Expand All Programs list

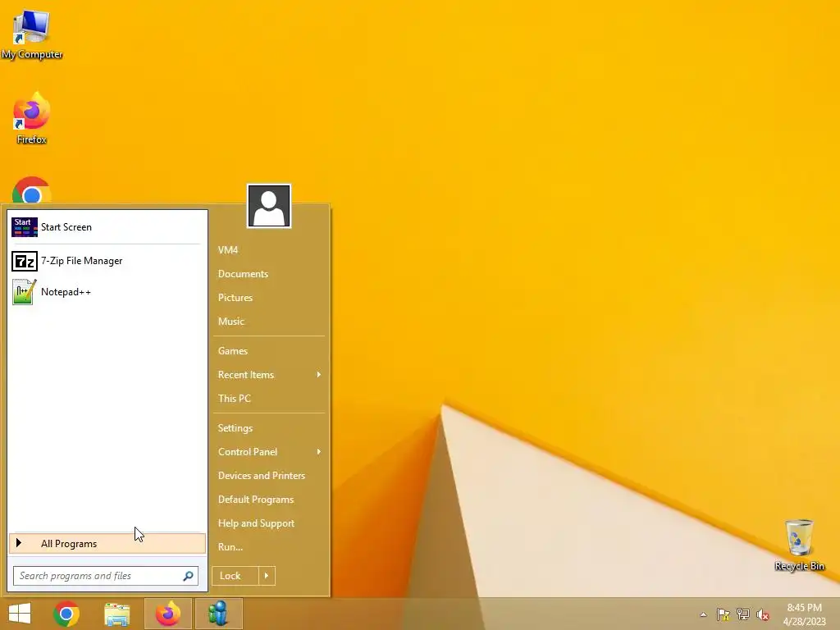107,543
